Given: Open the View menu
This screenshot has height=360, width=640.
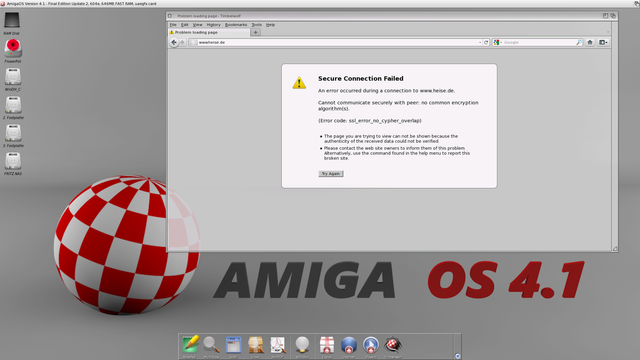Looking at the screenshot, I should coord(198,25).
